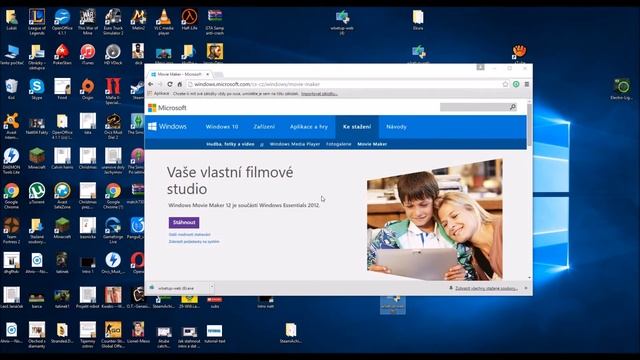Click the green extension icon in toolbar
Screen dimensions: 640x360
516,84
